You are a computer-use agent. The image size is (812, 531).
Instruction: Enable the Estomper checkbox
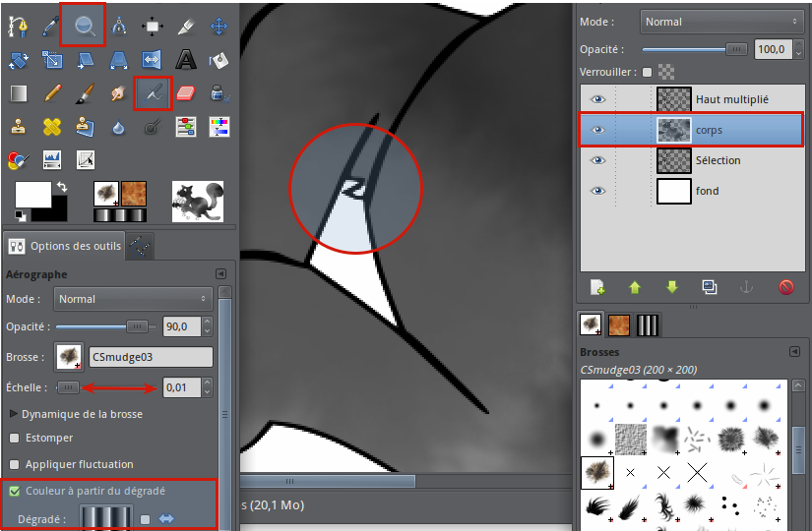coord(14,438)
